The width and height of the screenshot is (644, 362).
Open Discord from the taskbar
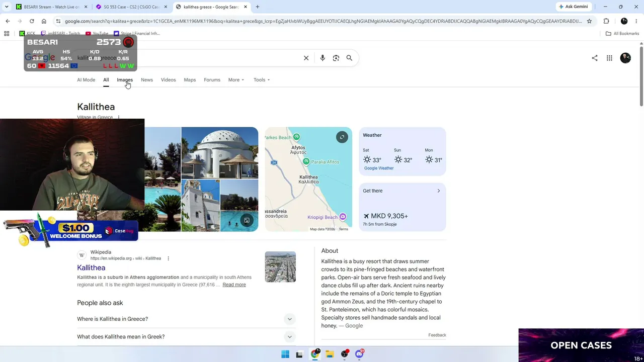point(359,354)
